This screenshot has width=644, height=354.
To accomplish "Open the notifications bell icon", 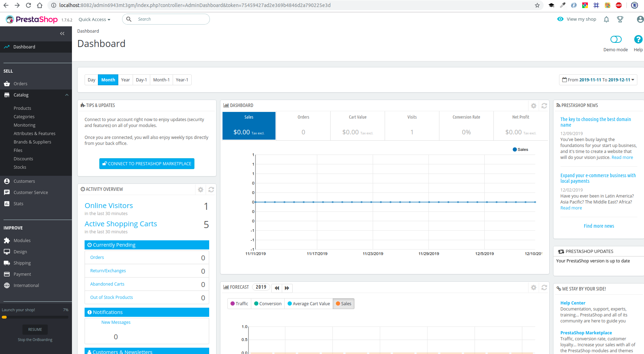I will [606, 19].
